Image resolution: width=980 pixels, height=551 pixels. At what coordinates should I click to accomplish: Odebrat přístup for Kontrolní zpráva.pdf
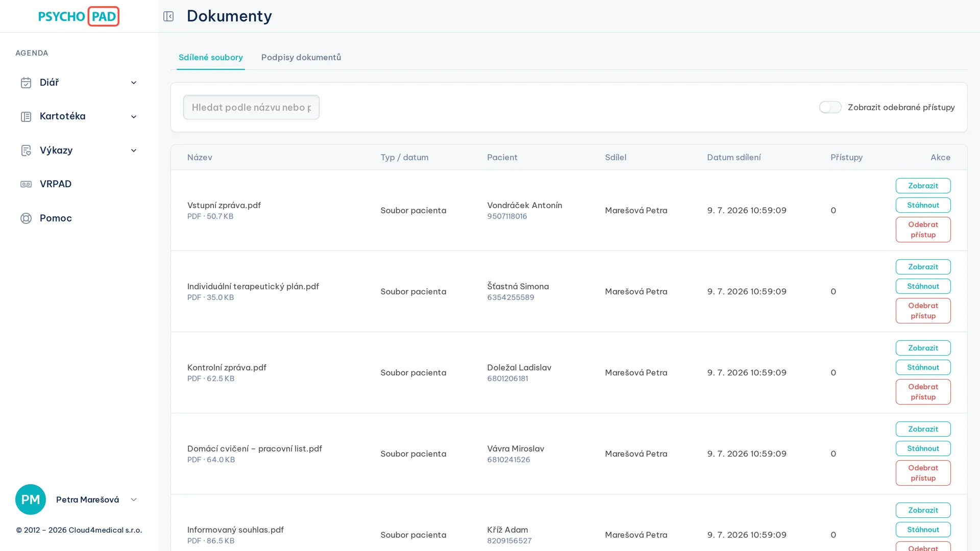tap(923, 392)
